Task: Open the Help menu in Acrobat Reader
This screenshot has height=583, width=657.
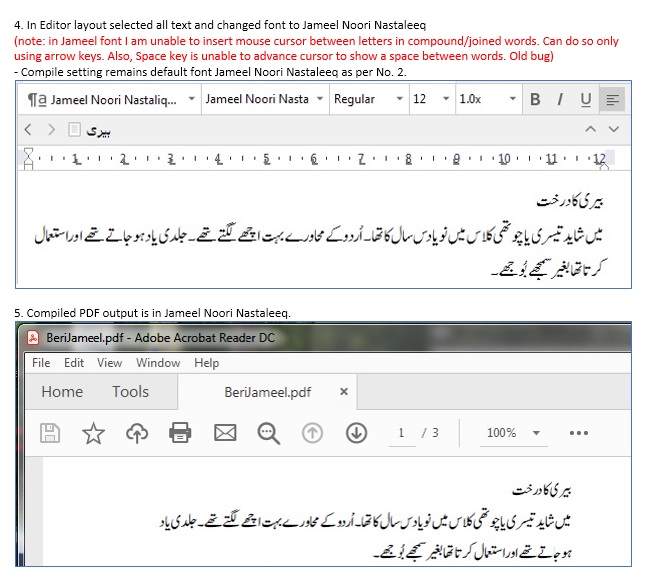Action: point(207,363)
